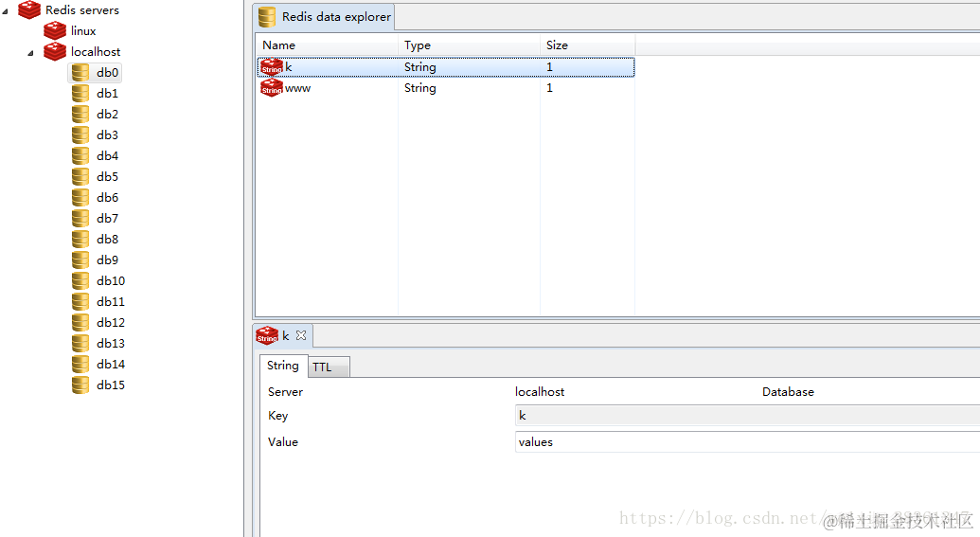Select the Redis servers root label
The height and width of the screenshot is (537, 980).
tap(81, 10)
